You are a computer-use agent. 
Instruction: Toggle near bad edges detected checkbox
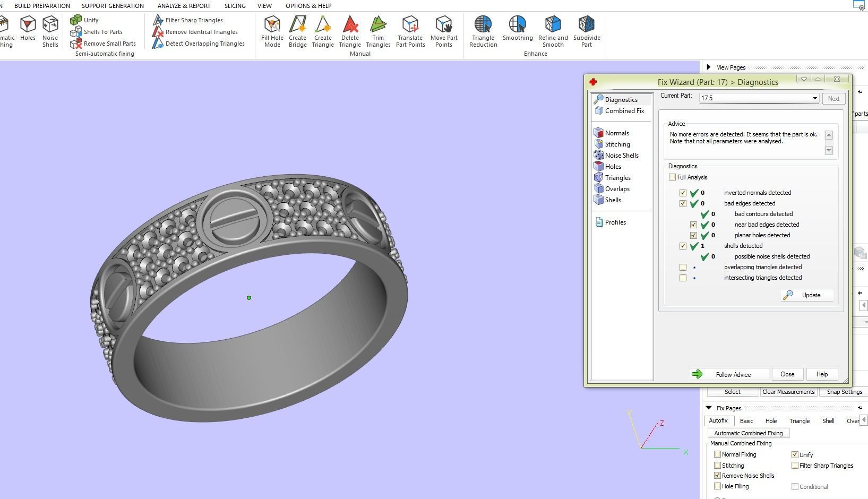pyautogui.click(x=694, y=225)
